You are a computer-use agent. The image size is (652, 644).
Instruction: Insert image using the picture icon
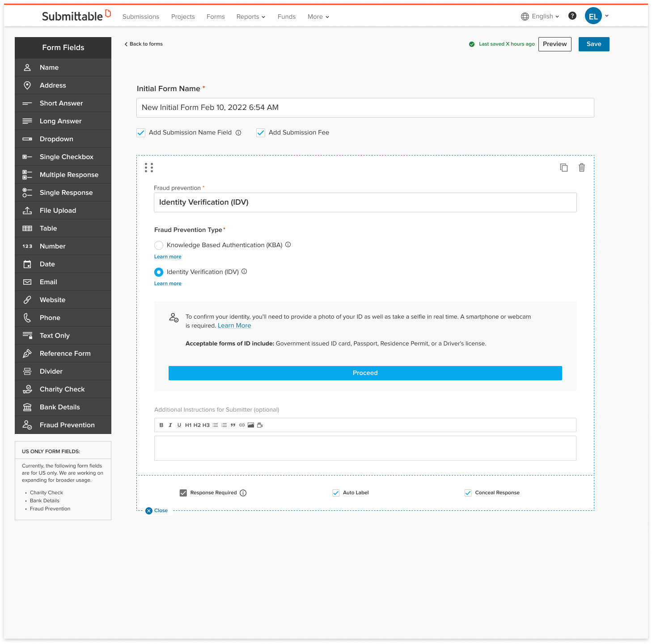point(251,425)
